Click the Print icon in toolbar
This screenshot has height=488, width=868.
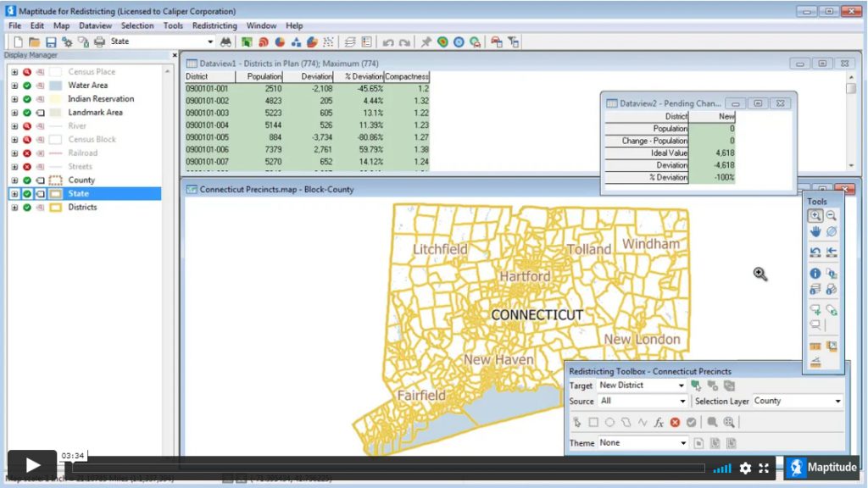pyautogui.click(x=99, y=42)
